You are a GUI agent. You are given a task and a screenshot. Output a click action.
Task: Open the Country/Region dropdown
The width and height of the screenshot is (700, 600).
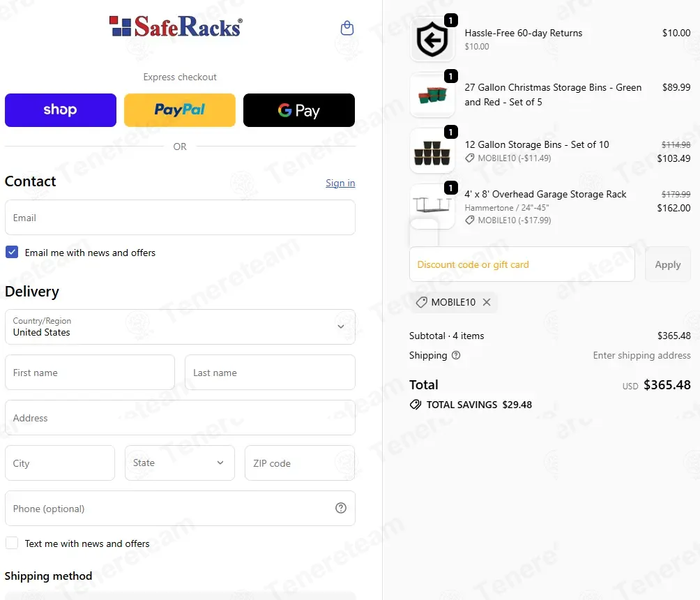pyautogui.click(x=180, y=327)
